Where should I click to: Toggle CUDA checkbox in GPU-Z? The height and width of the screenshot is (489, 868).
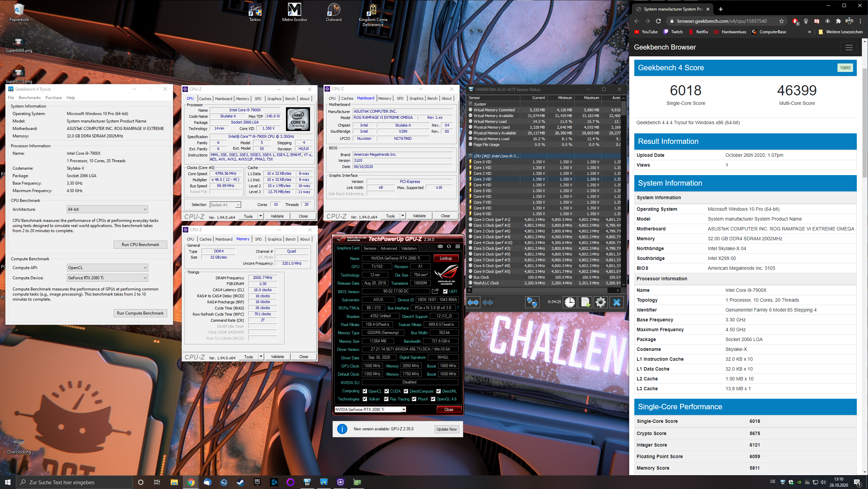coord(386,391)
